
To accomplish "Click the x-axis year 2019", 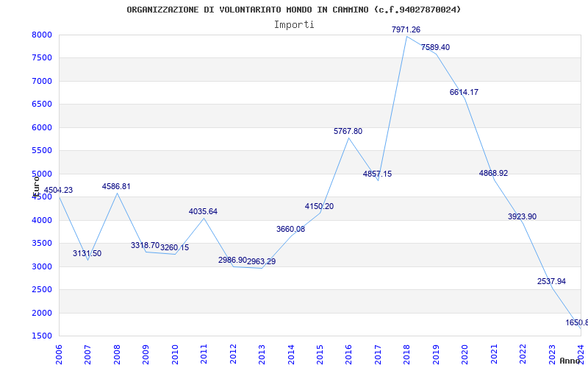I will pos(436,353).
